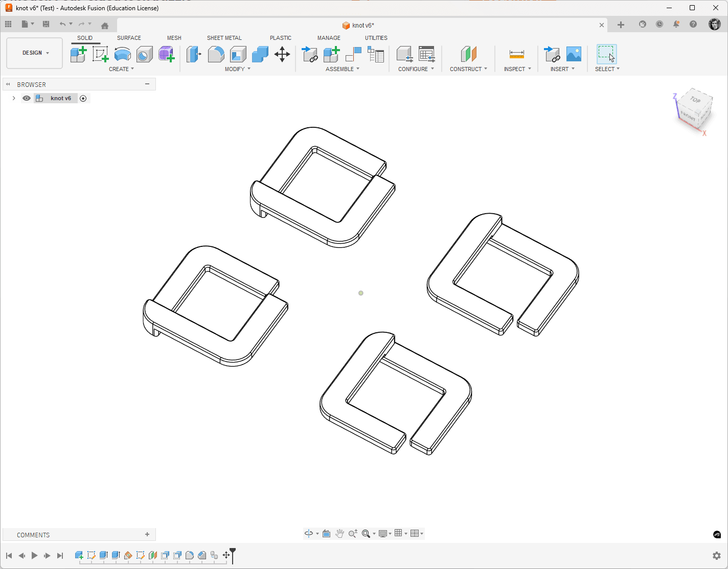The height and width of the screenshot is (569, 728).
Task: Click the Assemble New Component icon
Action: pyautogui.click(x=332, y=54)
